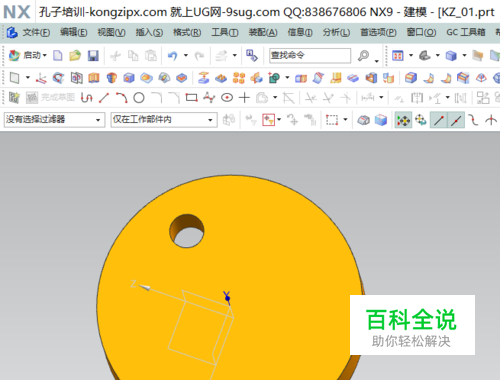Click the Extrude feature icon

point(94,78)
